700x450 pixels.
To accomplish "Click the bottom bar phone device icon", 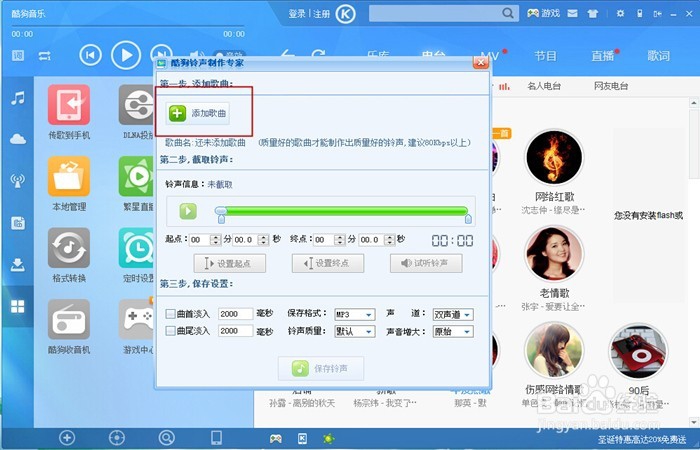I will [216, 438].
